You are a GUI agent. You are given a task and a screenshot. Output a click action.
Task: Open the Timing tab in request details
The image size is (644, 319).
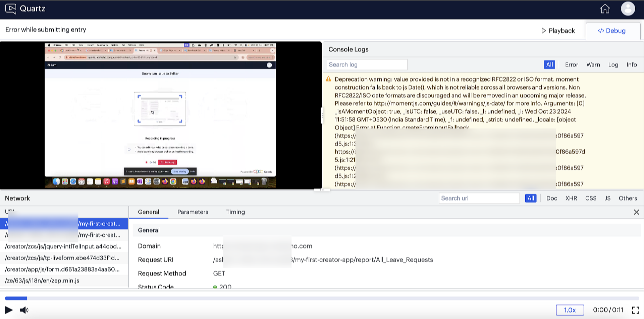235,212
